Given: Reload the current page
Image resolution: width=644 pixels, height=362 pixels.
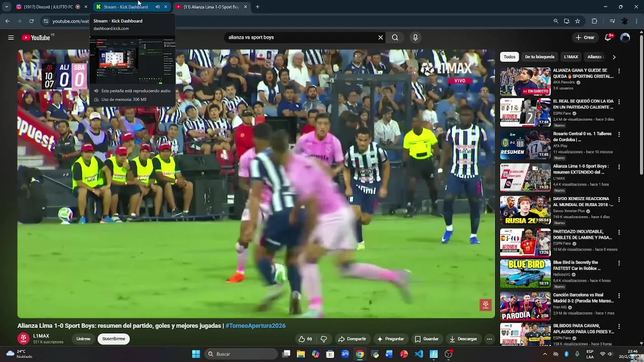Looking at the screenshot, I should [31, 21].
